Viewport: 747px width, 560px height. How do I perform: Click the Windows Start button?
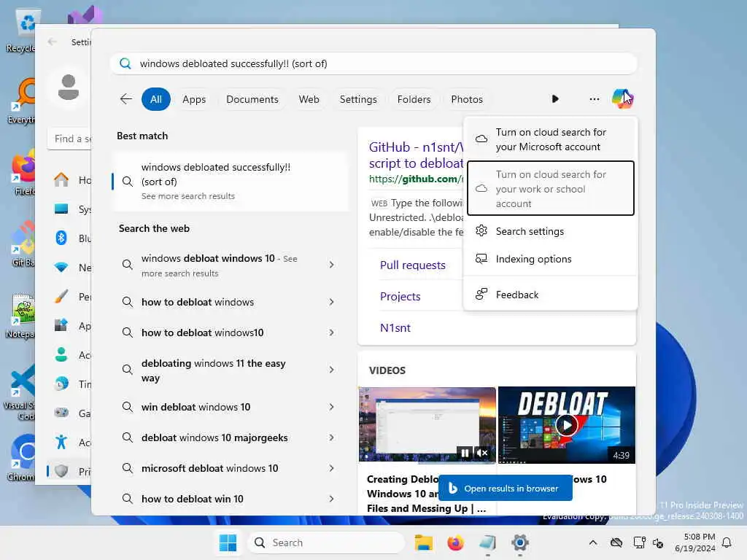click(x=228, y=542)
